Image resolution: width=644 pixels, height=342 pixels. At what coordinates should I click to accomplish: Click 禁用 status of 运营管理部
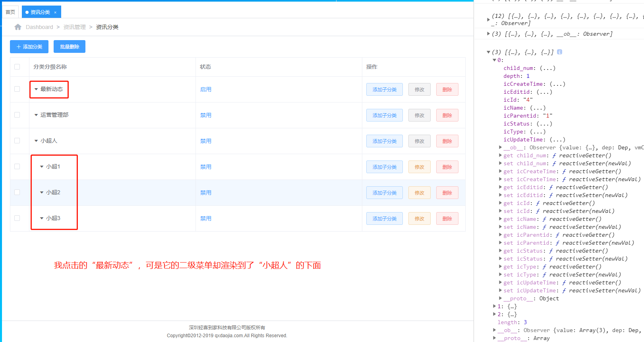[x=205, y=115]
